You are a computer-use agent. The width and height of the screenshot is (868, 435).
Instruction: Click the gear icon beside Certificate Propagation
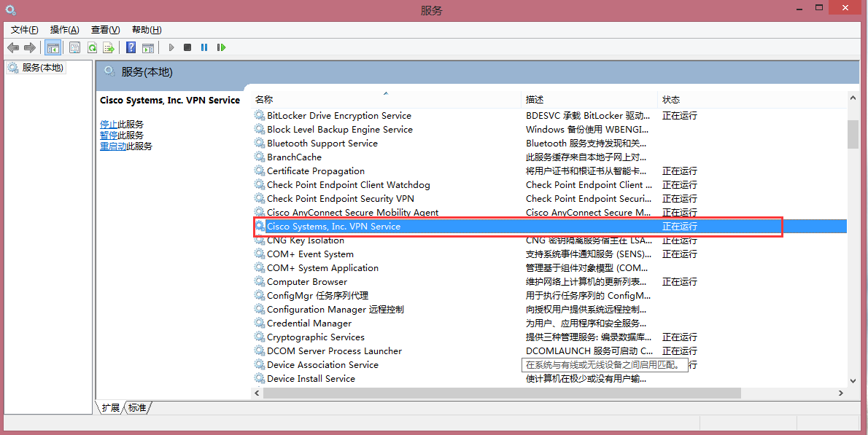(259, 171)
